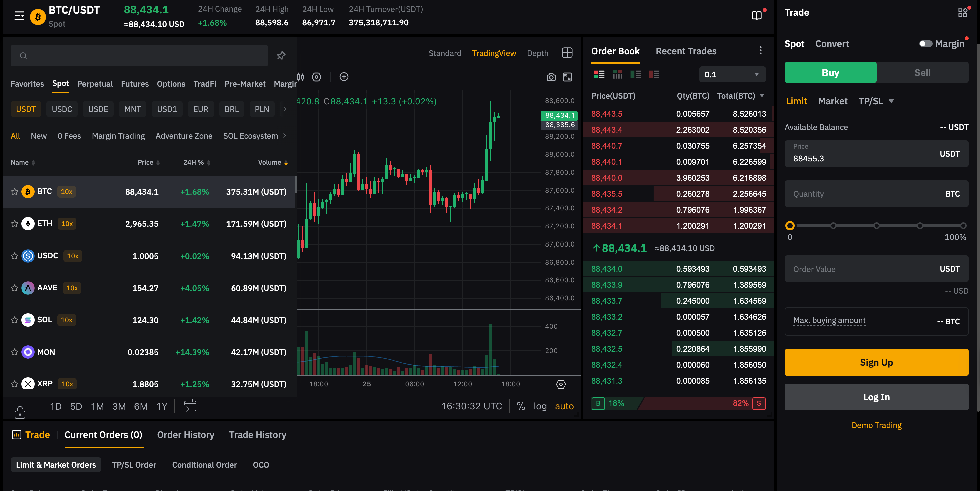Open Demo Trading
Image resolution: width=980 pixels, height=491 pixels.
point(876,425)
